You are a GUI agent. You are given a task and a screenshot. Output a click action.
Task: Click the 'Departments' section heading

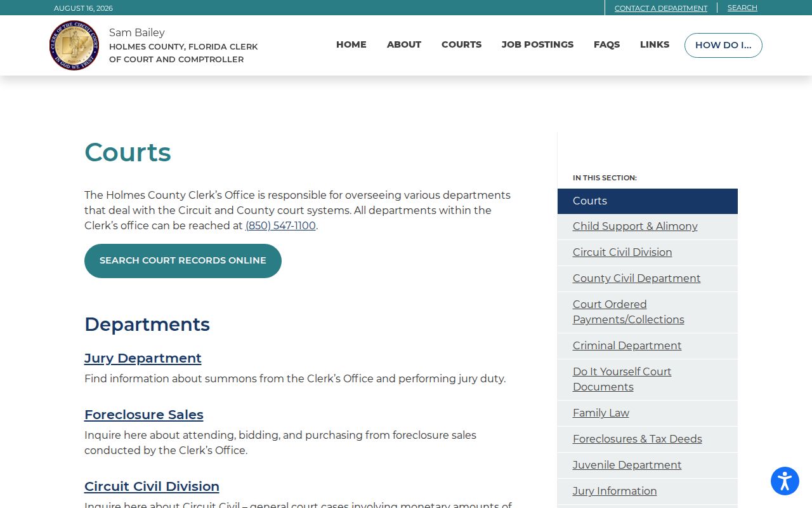tap(147, 324)
